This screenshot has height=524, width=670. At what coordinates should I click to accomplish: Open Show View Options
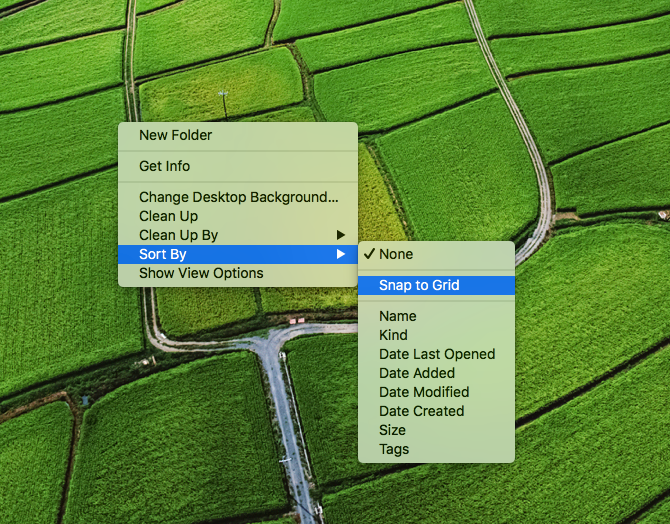238,273
